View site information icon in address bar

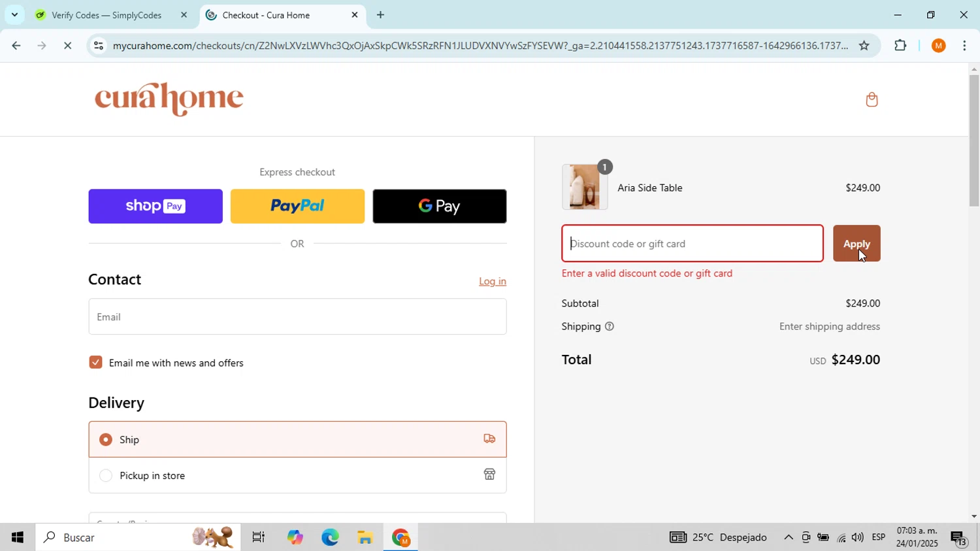[99, 46]
